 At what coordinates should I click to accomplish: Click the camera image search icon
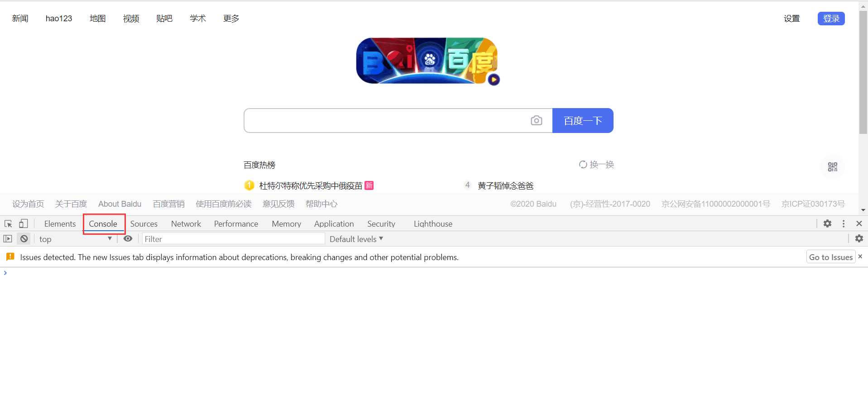[x=536, y=120]
